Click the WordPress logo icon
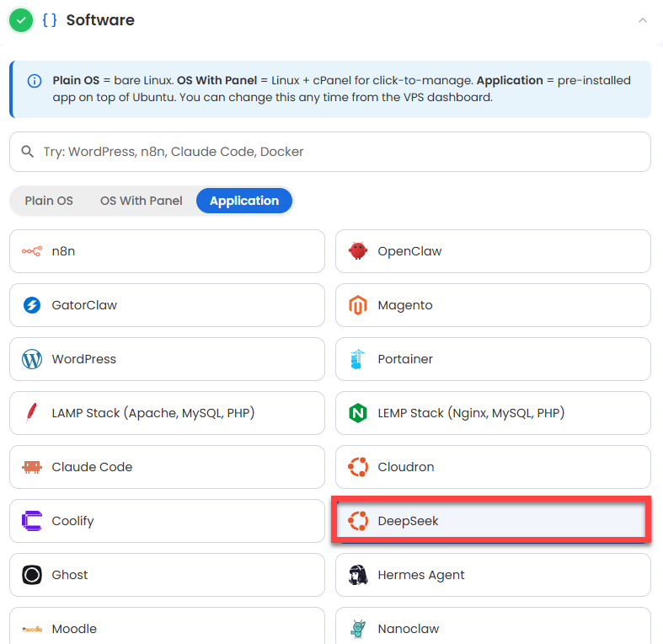663x644 pixels. (32, 359)
